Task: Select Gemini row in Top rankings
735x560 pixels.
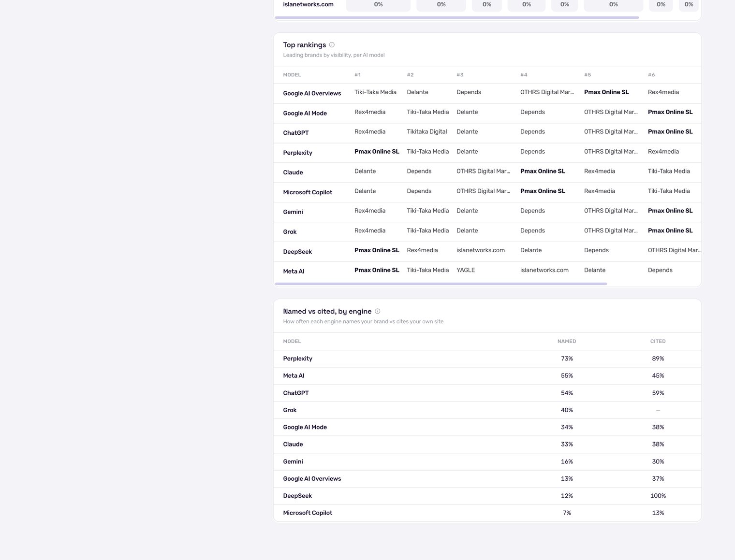Action: tap(487, 212)
